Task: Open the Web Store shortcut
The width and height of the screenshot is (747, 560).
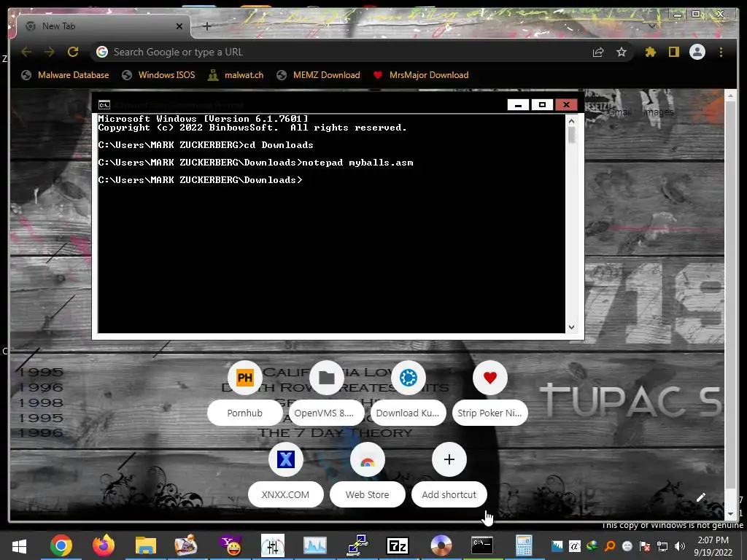Action: pos(368,475)
